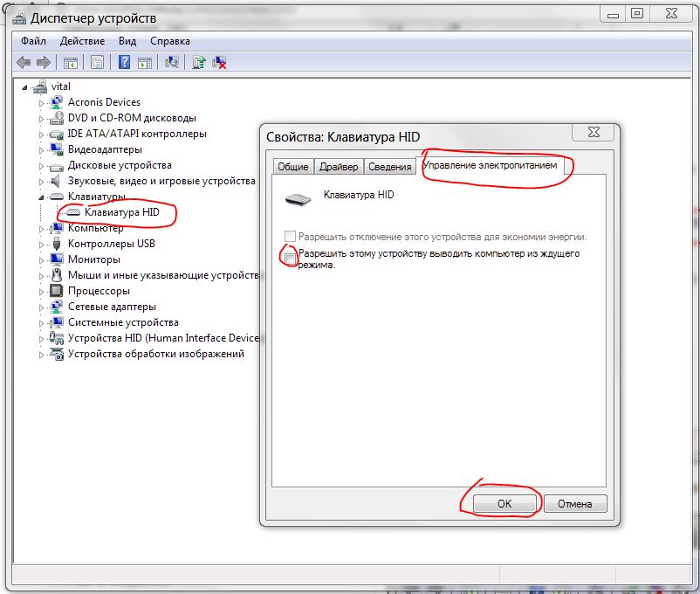Switch to the Драйвер tab
Image resolution: width=700 pixels, height=594 pixels.
[339, 167]
